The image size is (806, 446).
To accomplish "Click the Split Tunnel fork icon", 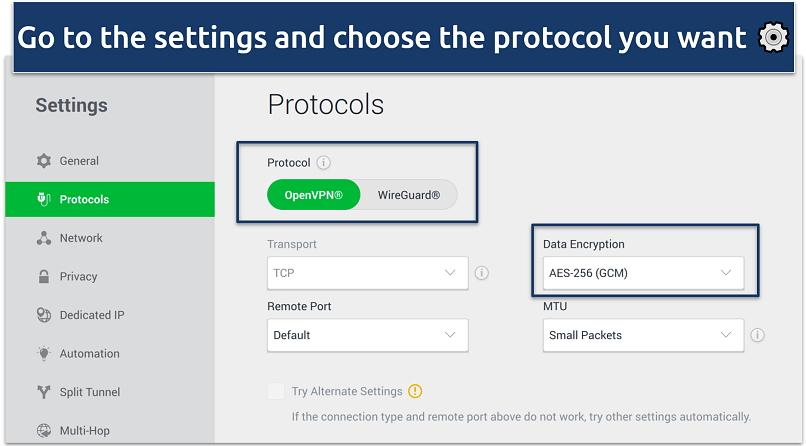I will pos(44,392).
